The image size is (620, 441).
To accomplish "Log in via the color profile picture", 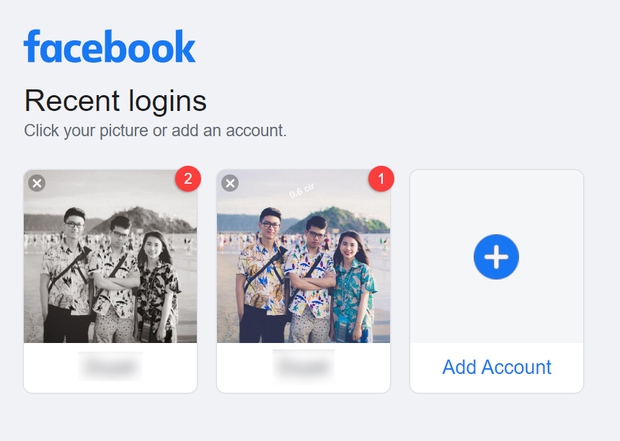I will pyautogui.click(x=303, y=256).
